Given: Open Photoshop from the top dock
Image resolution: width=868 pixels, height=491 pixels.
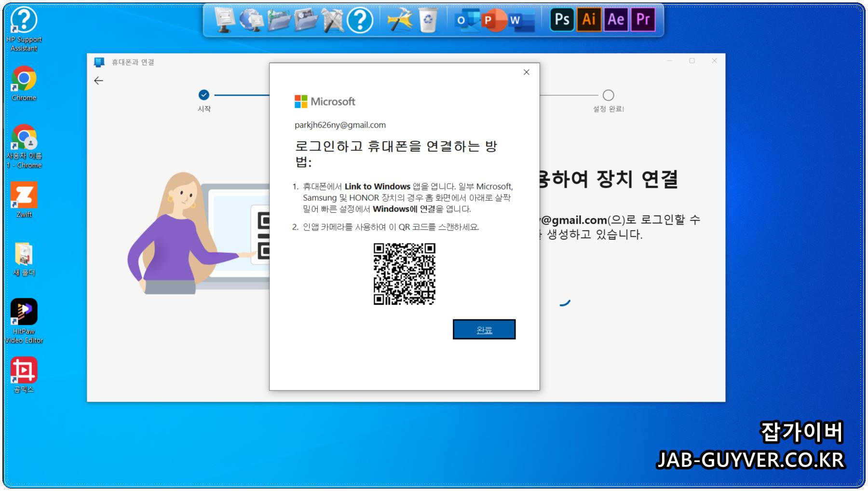Looking at the screenshot, I should 562,20.
